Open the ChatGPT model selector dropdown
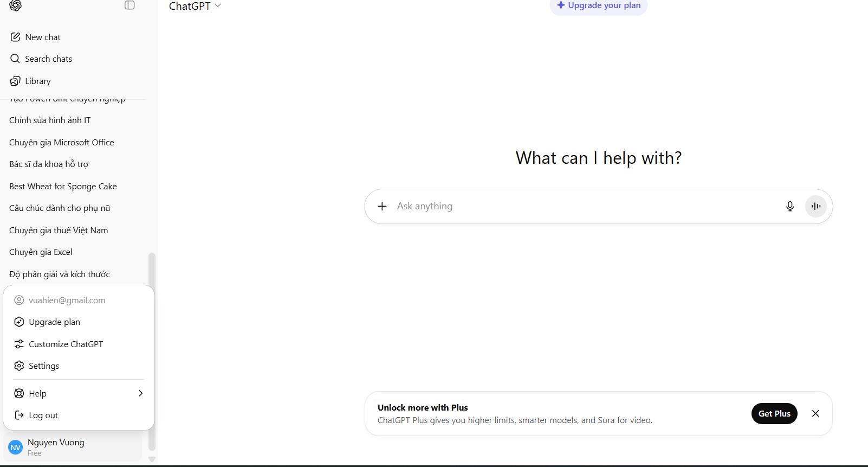Screen dimensions: 868x467 click(x=195, y=6)
